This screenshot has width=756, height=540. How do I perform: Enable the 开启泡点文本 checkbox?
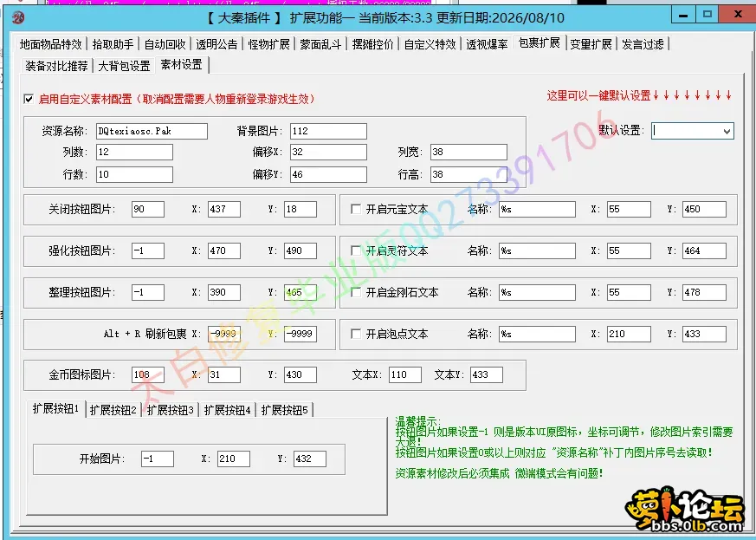356,334
